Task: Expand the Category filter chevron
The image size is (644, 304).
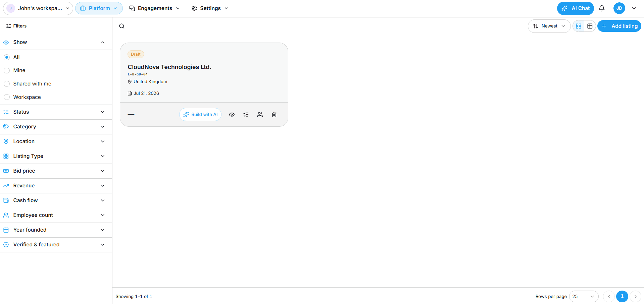Action: click(103, 127)
